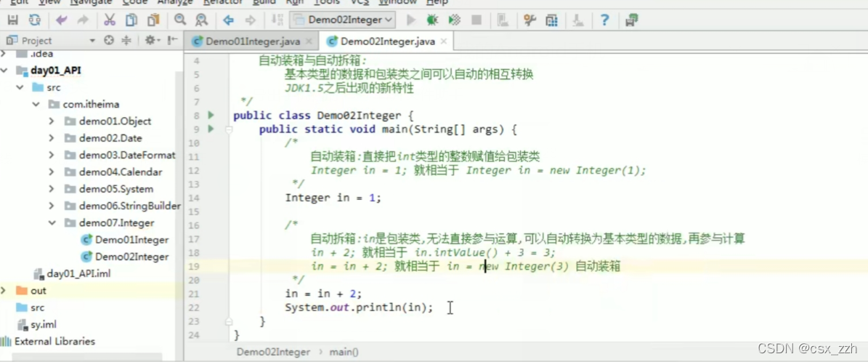Click Collapse All icon in Project panel

127,41
